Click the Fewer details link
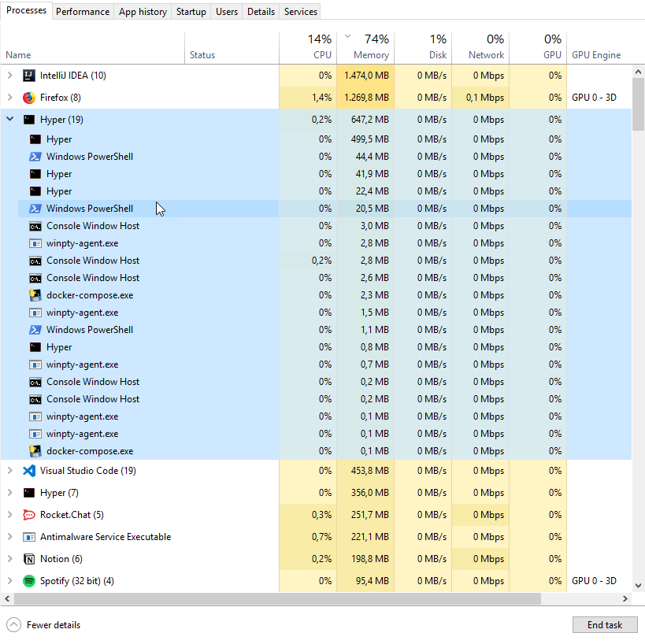Screen dimensions: 645x644 pyautogui.click(x=54, y=625)
